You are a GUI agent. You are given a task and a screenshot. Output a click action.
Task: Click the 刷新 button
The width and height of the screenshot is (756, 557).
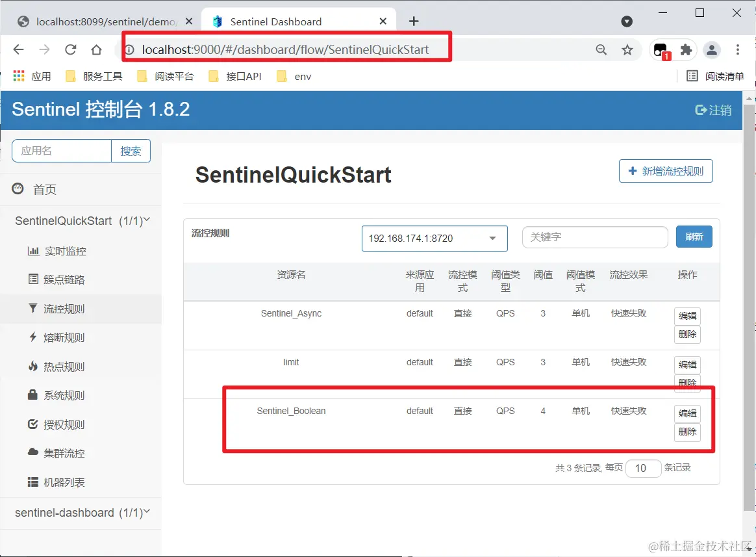pos(694,237)
